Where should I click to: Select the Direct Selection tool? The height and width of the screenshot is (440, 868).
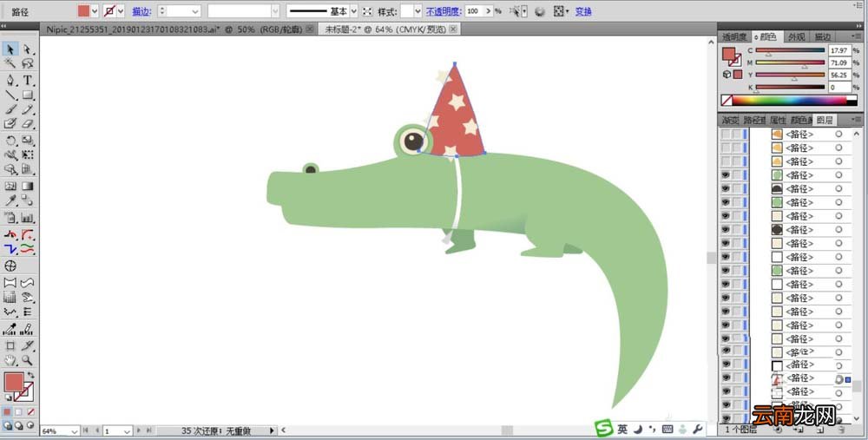pos(27,49)
